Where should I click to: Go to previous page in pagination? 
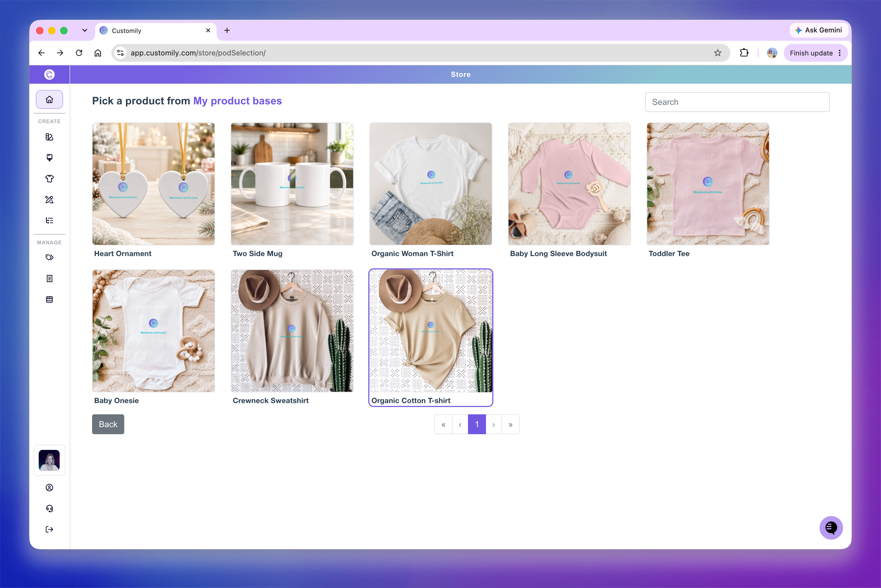tap(460, 425)
